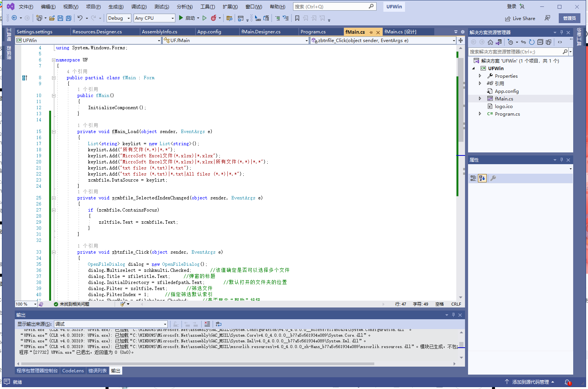
Task: Switch views icon in Solution Explorer toolbar
Action: [x=499, y=42]
